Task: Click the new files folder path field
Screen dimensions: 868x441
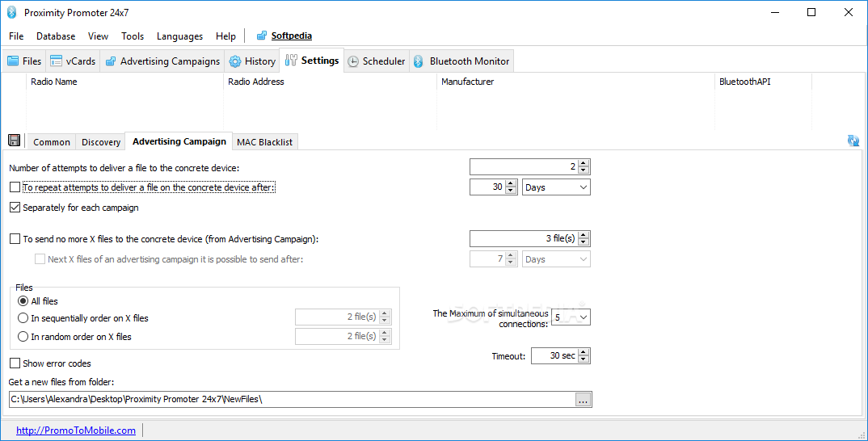Action: (293, 399)
